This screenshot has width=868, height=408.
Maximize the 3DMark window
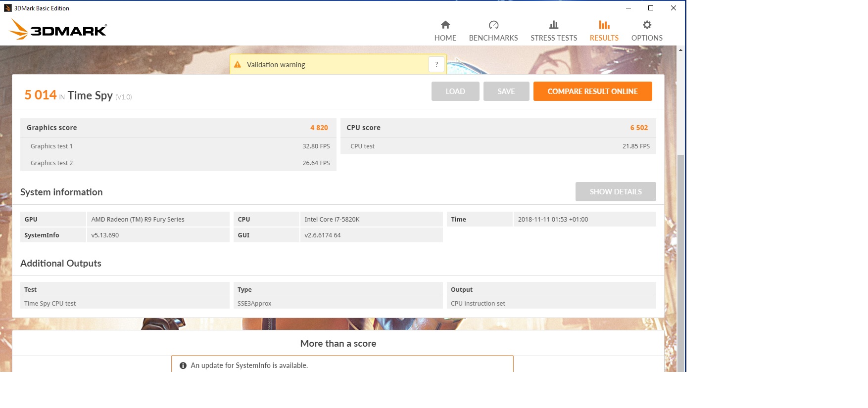[x=651, y=8]
